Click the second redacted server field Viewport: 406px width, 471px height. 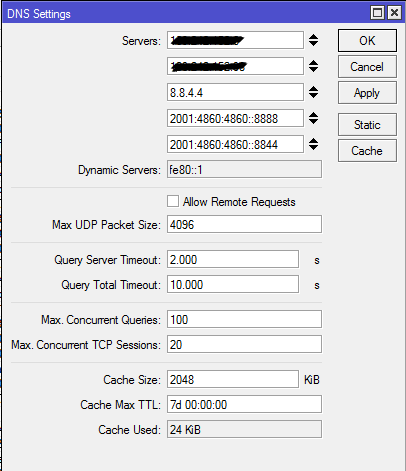click(x=235, y=66)
